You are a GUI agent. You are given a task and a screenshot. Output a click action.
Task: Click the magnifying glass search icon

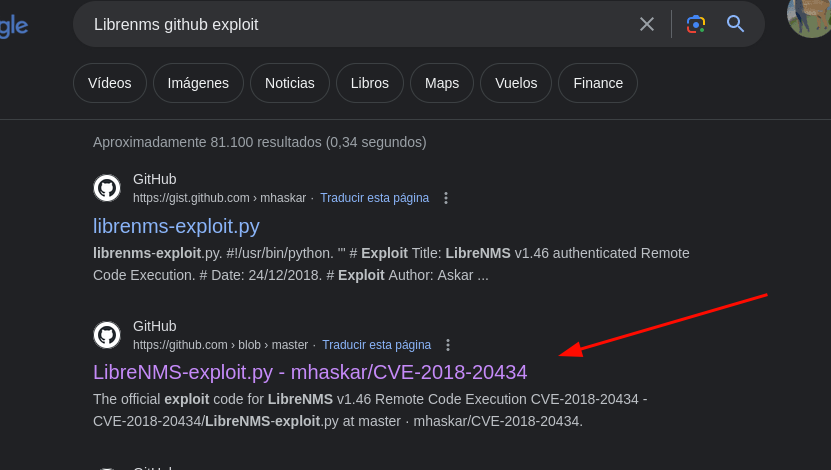735,24
